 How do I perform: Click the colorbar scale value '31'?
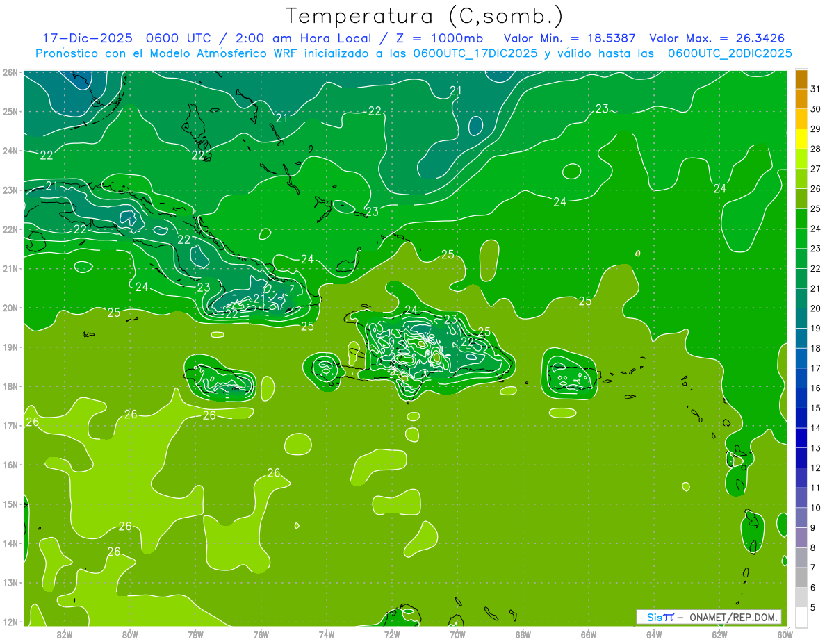pos(816,89)
